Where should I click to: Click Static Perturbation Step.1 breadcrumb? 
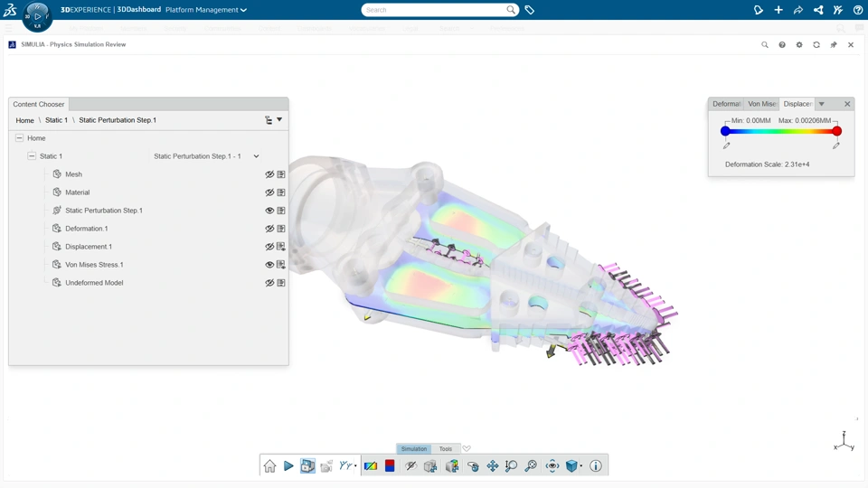pyautogui.click(x=118, y=120)
